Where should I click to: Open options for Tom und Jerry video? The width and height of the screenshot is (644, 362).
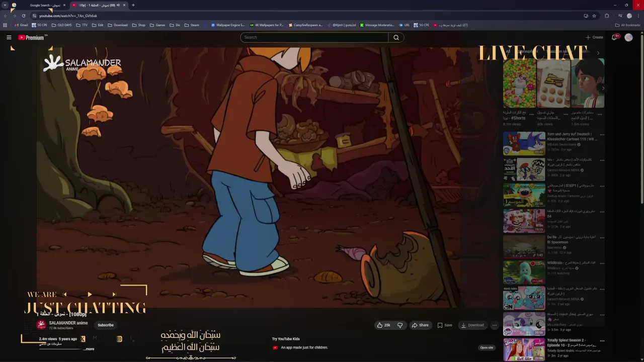click(x=602, y=135)
